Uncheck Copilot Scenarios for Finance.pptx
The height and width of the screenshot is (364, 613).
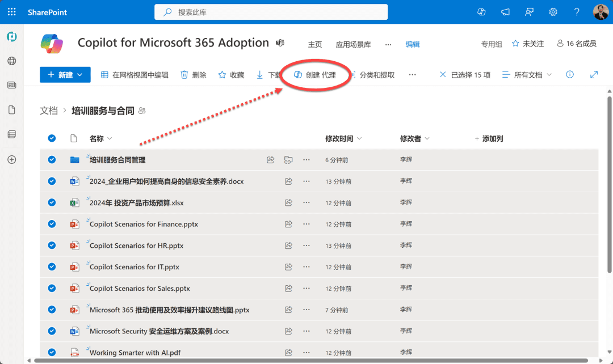(52, 224)
